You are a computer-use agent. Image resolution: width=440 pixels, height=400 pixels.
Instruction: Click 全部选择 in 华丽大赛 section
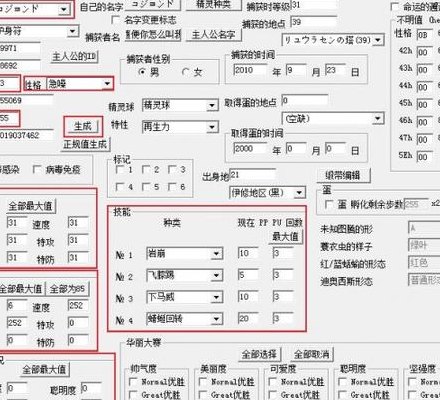259,354
